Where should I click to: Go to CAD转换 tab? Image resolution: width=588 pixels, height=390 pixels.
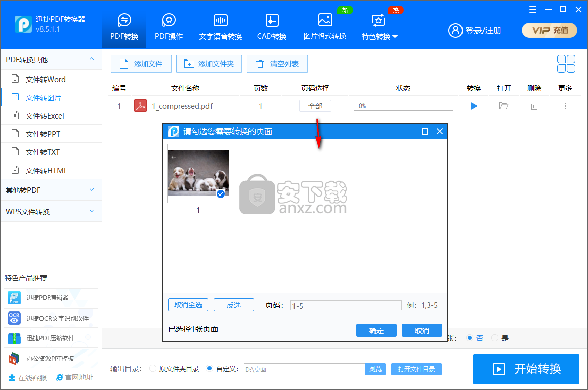272,26
